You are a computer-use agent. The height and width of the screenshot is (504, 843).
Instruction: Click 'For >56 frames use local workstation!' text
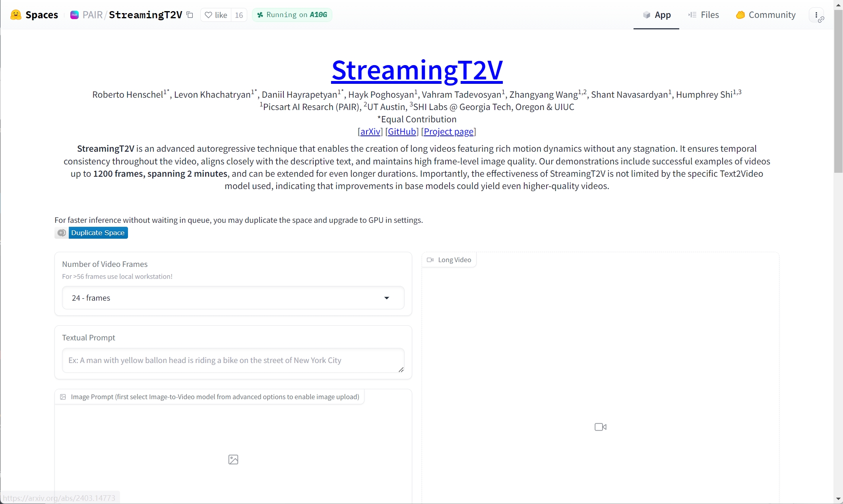pos(117,276)
